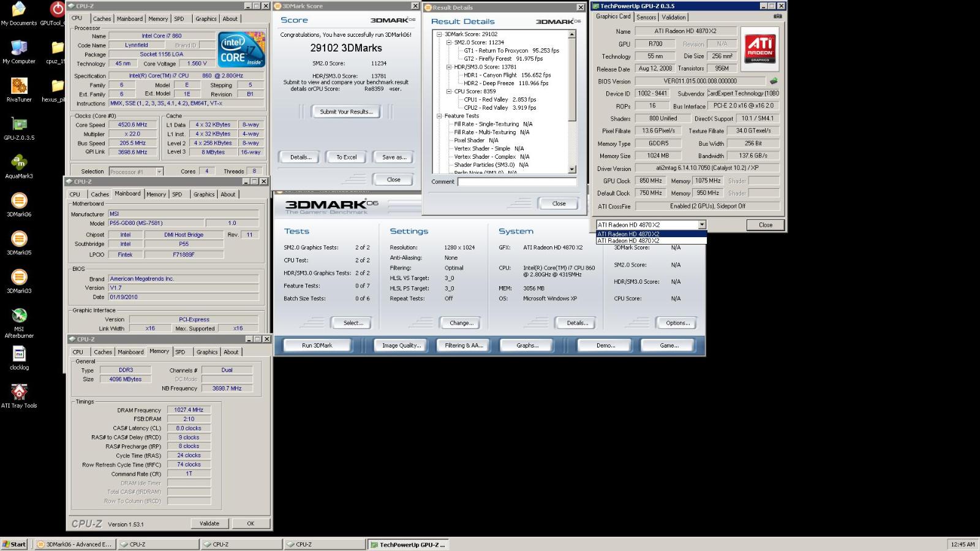Viewport: 980px width, 551px height.
Task: Launch the 3DMark06 desktop shortcut
Action: click(19, 205)
